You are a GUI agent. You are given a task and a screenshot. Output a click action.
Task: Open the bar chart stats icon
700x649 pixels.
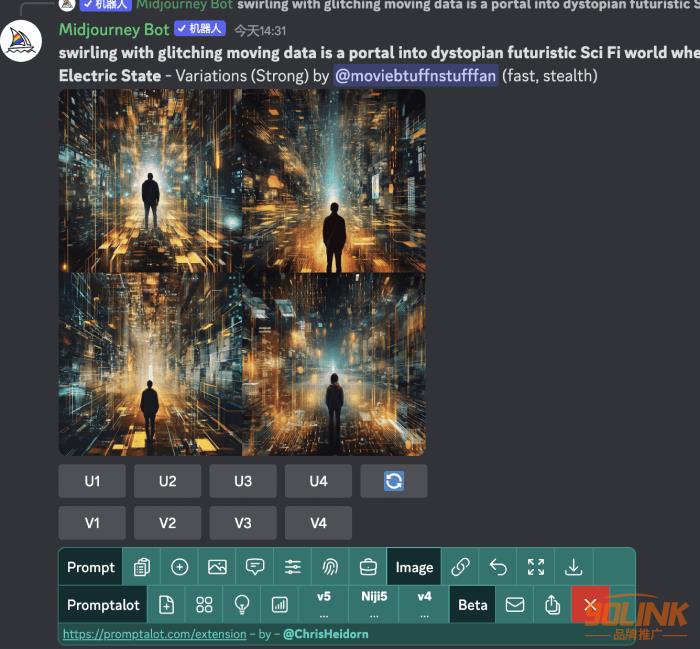click(x=279, y=605)
